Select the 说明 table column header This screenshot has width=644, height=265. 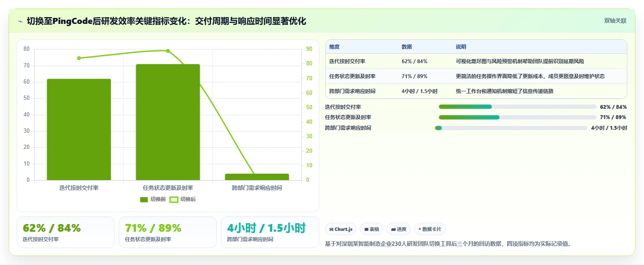click(461, 47)
